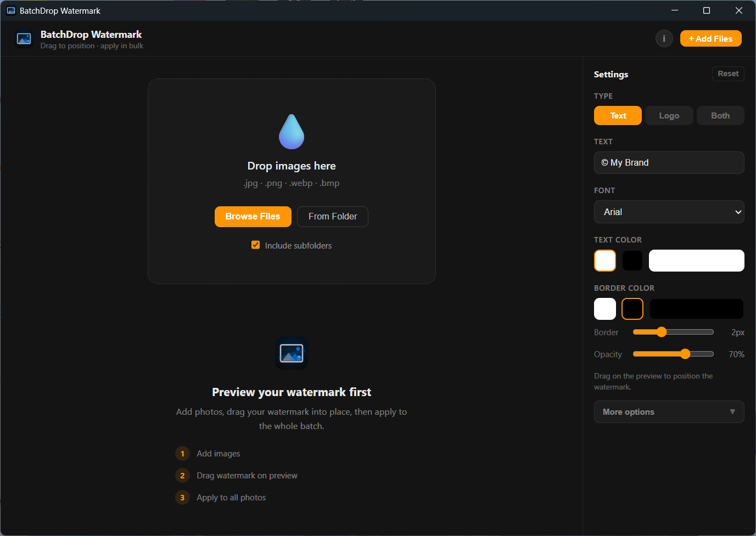Viewport: 756px width, 536px height.
Task: Select Text watermark type
Action: point(618,115)
